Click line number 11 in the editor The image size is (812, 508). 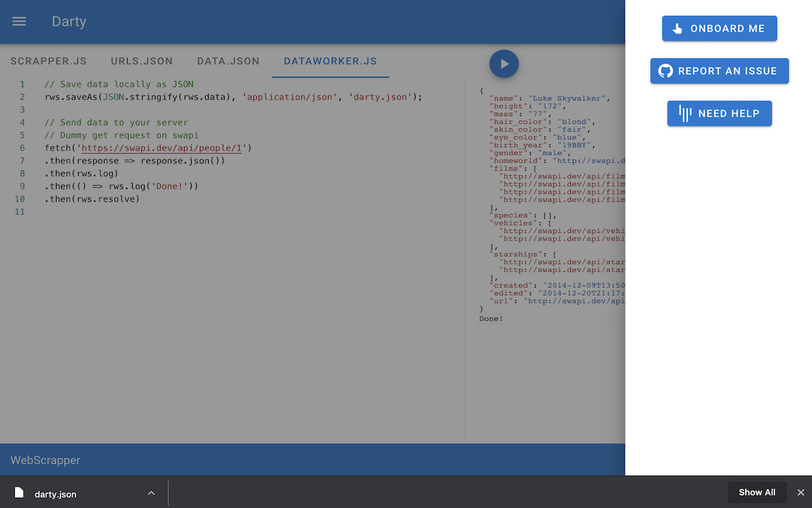(x=20, y=211)
